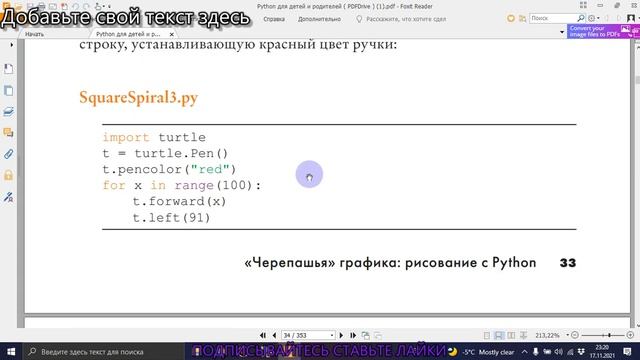This screenshot has width=640, height=360.
Task: Open the digital signatures panel
Action: [8, 197]
